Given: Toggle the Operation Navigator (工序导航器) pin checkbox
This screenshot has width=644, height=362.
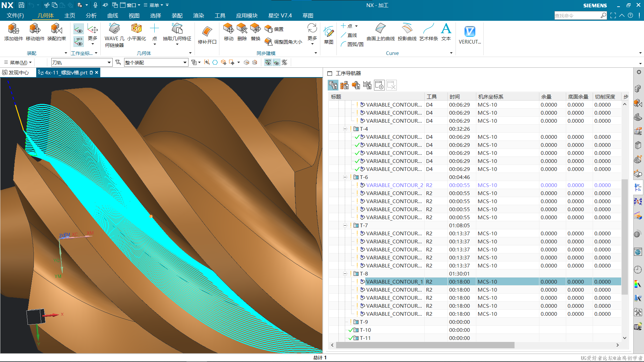Looking at the screenshot, I should tap(330, 73).
